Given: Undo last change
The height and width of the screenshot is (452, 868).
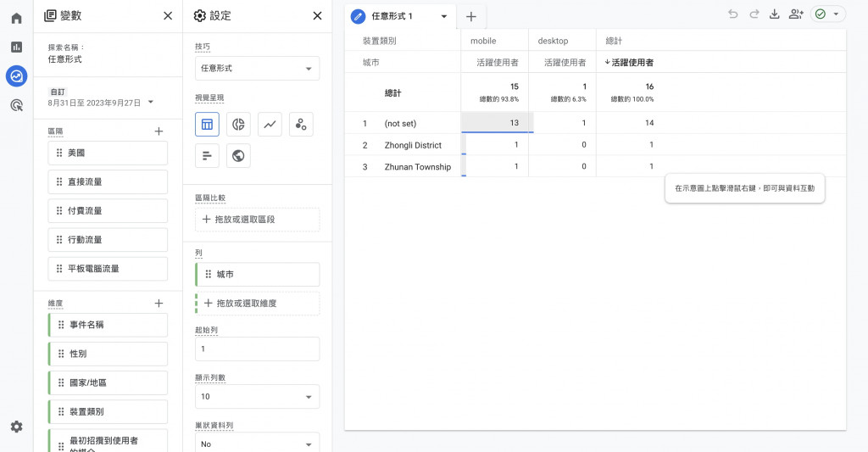Looking at the screenshot, I should [733, 14].
